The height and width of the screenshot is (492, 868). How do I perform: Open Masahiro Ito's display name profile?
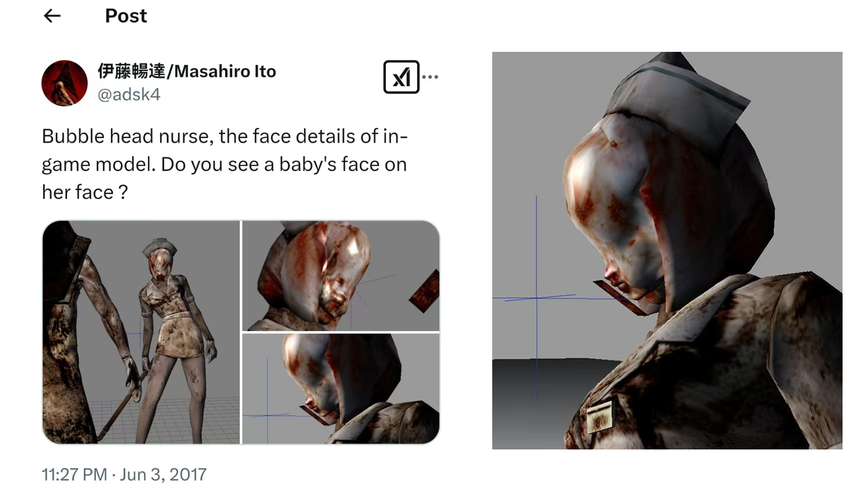click(x=187, y=71)
